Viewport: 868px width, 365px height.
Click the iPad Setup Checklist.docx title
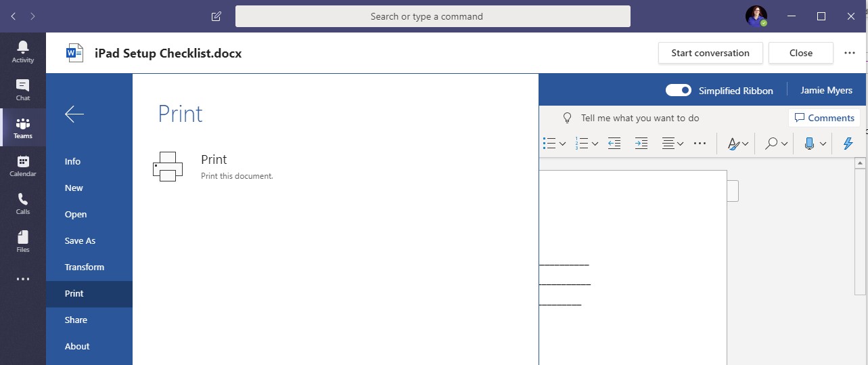(168, 53)
